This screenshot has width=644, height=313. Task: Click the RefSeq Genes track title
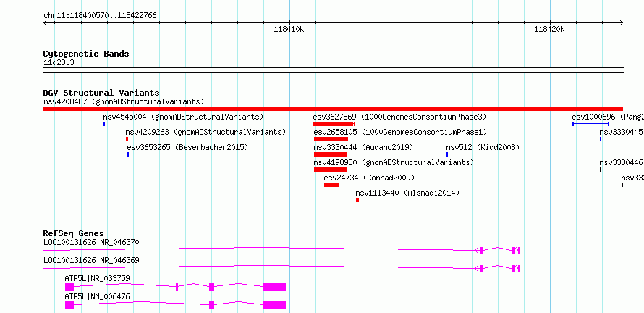(x=74, y=233)
